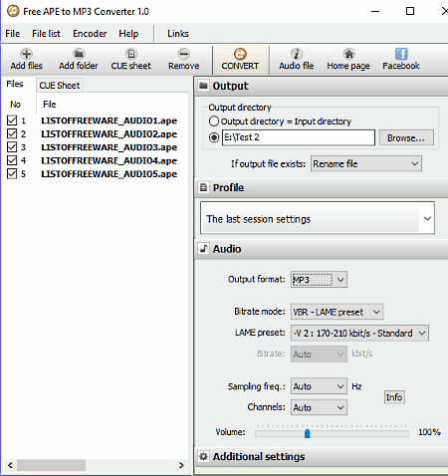
Task: Click the Volume slider handle
Action: [x=308, y=433]
